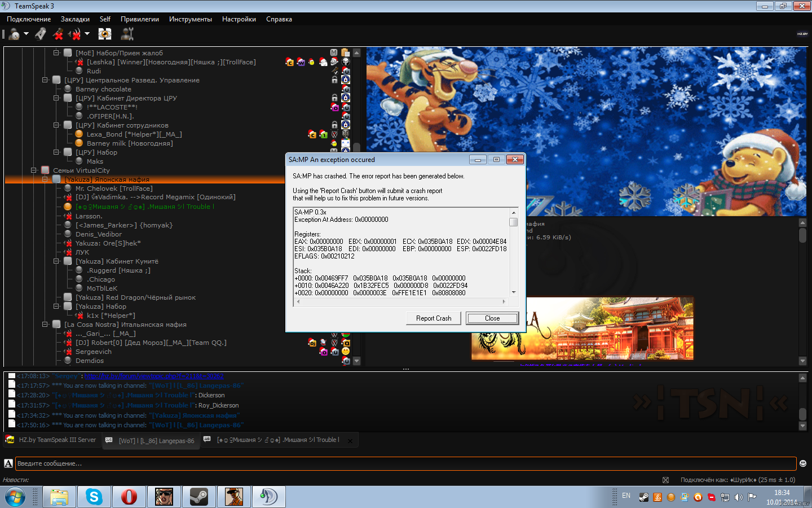812x508 pixels.
Task: Click Close button in SA:MP crash dialog
Action: point(492,318)
